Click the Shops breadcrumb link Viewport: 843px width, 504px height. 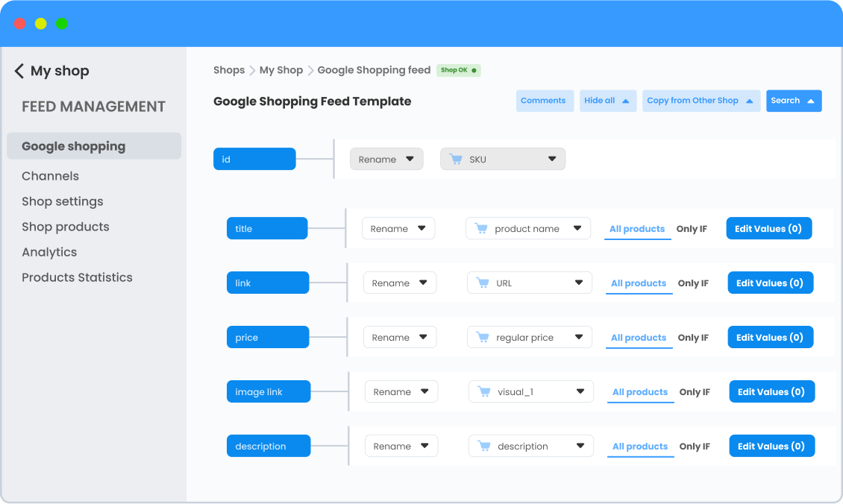pyautogui.click(x=229, y=70)
